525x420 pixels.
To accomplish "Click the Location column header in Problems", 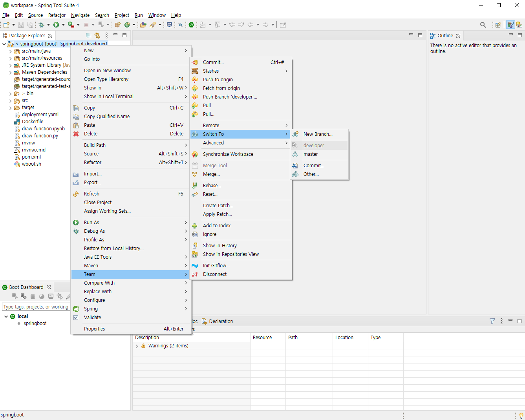I will [350, 338].
